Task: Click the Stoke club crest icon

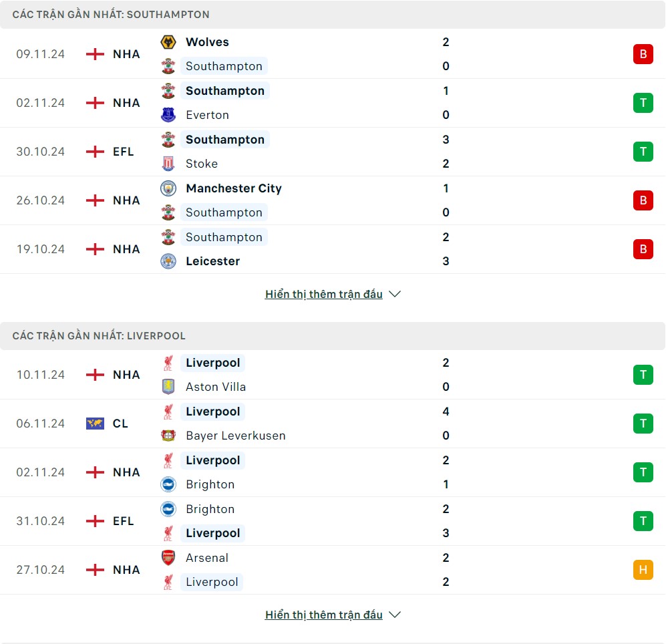Action: [168, 164]
